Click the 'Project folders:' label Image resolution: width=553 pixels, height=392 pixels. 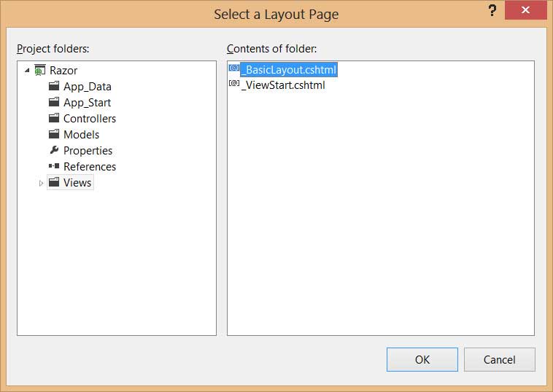[53, 49]
